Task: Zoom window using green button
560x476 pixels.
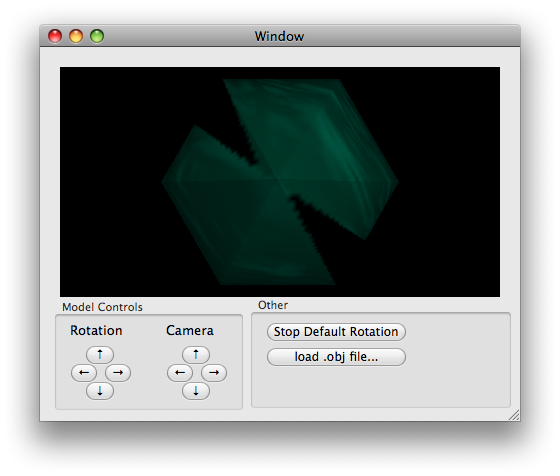Action: click(97, 36)
